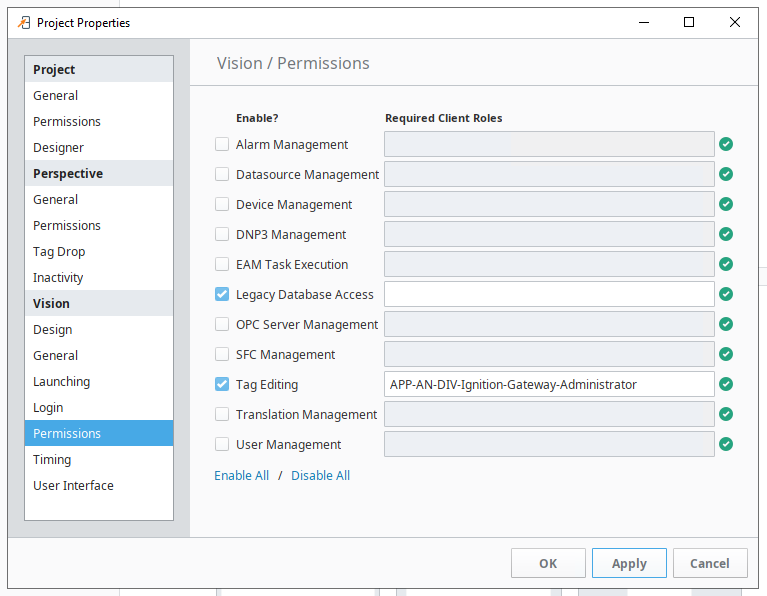
Task: Click the green check icon for DNP3 Management
Action: coord(726,234)
